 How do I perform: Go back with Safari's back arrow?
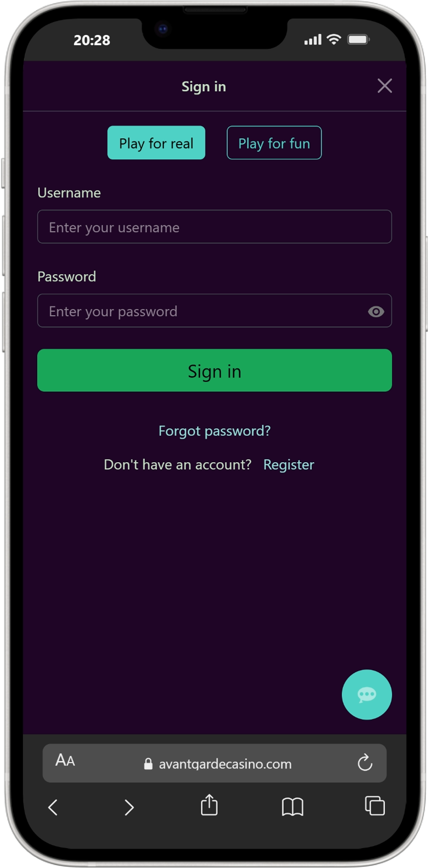(x=53, y=807)
